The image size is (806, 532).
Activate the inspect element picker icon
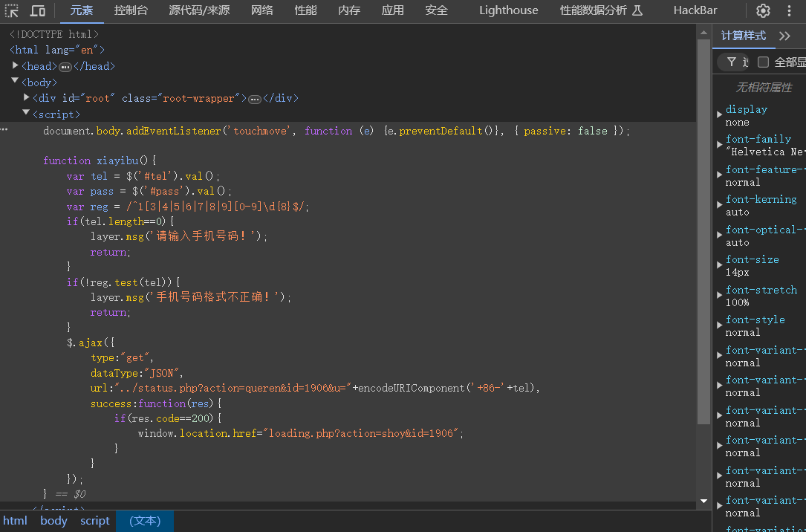coord(13,10)
